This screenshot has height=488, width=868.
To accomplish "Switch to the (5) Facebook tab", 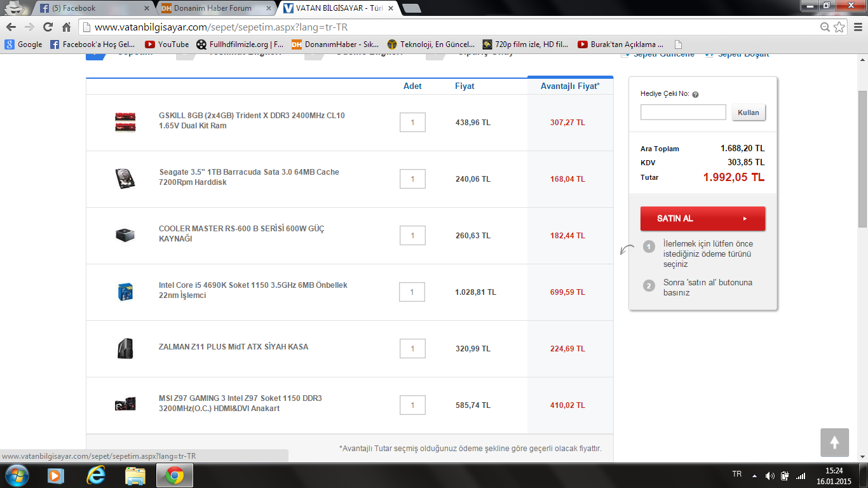I will (92, 8).
